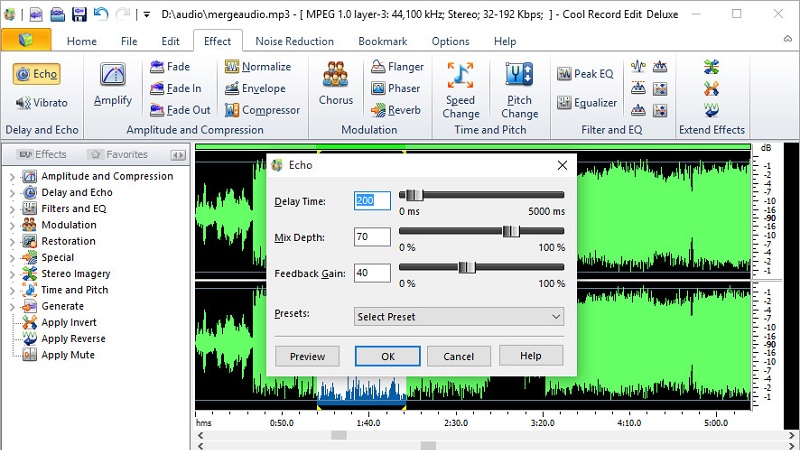Image resolution: width=800 pixels, height=450 pixels.
Task: Open the Normalize effect
Action: [x=258, y=66]
